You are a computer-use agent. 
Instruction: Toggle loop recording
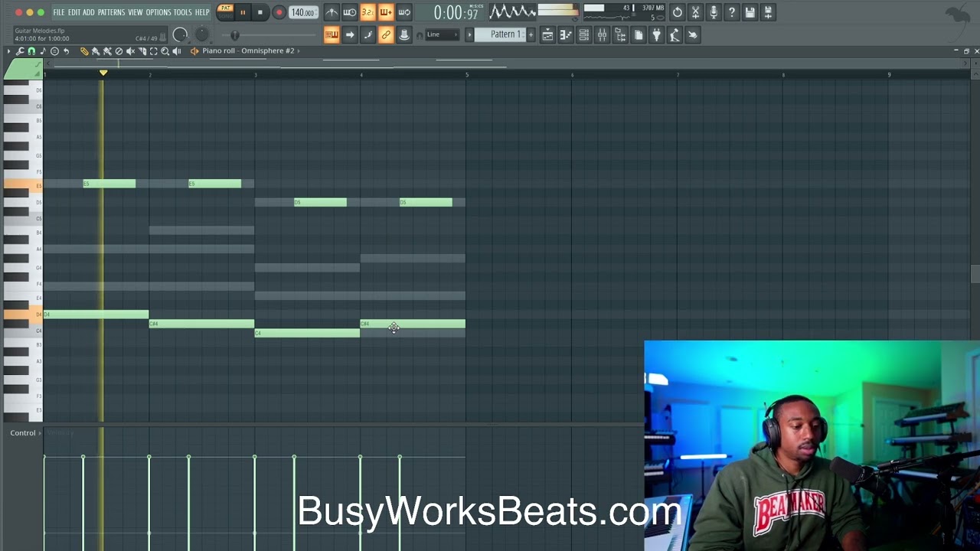(403, 12)
